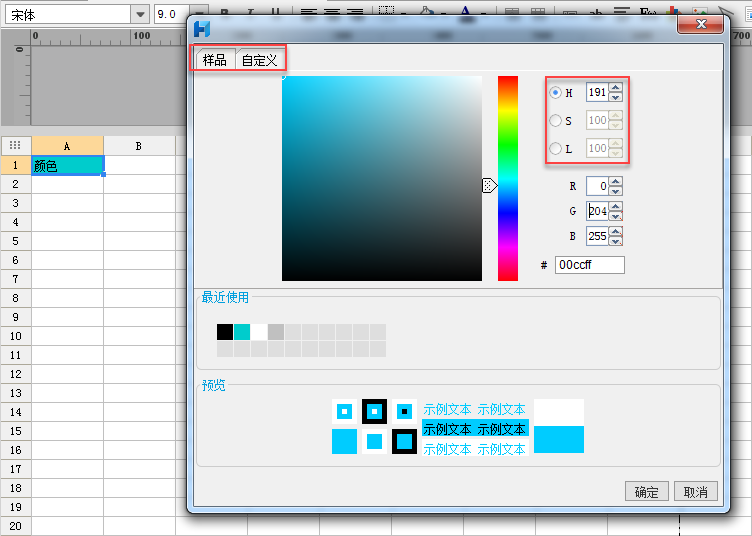The height and width of the screenshot is (536, 752).
Task: Select the S radio button
Action: point(555,120)
